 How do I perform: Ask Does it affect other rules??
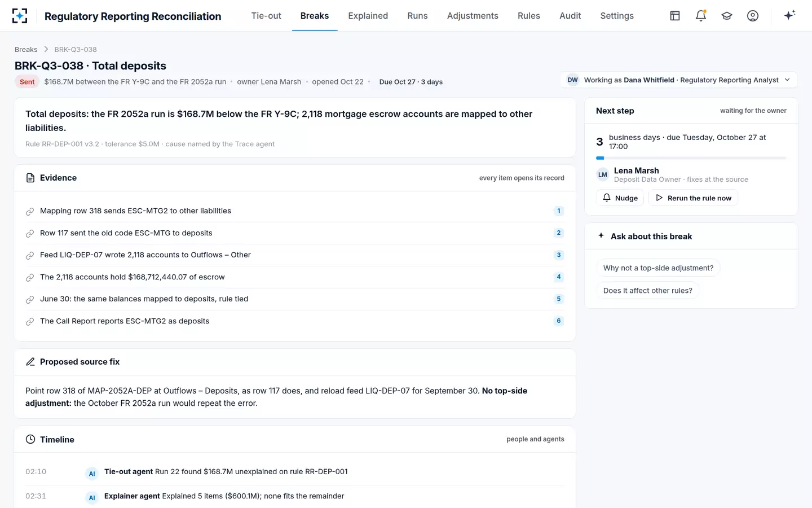click(647, 291)
